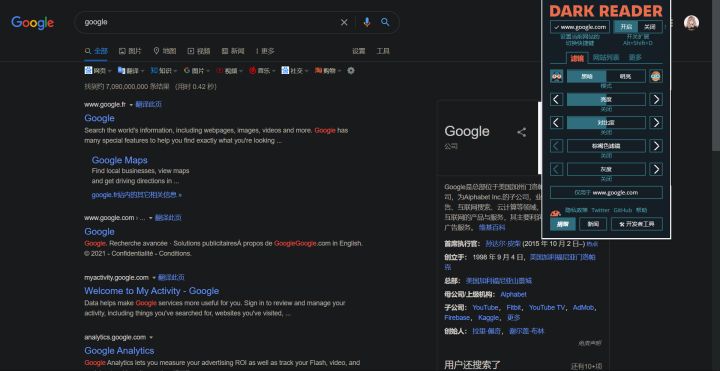Click the dark-mode mascot icon in Dark Reader
This screenshot has height=371, width=720.
tap(557, 76)
